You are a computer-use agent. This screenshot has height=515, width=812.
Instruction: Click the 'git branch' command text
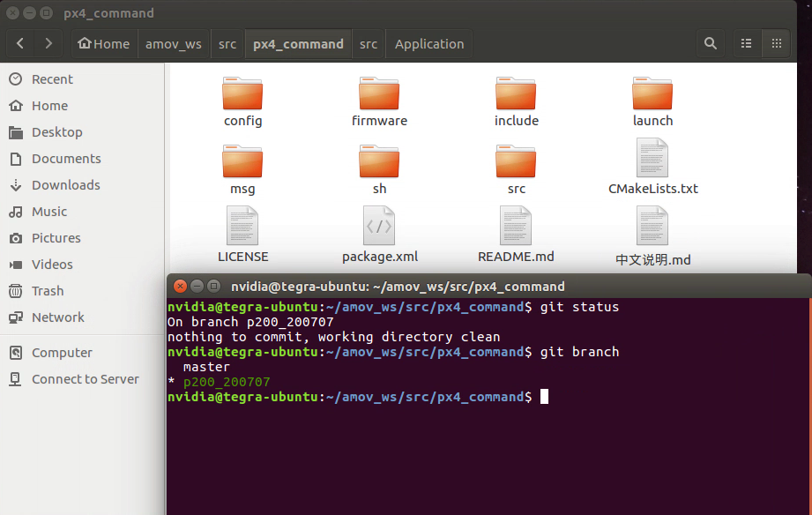click(579, 352)
